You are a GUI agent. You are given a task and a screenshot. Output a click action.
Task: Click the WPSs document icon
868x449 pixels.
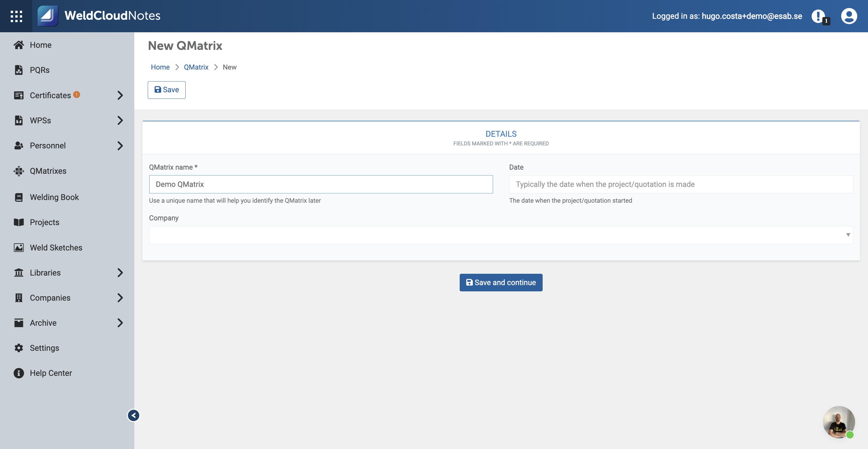(x=19, y=120)
